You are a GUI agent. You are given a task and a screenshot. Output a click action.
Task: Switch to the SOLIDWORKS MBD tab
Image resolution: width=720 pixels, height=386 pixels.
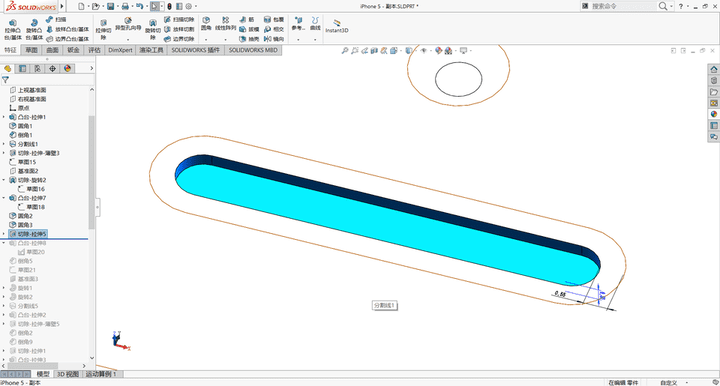(253, 50)
